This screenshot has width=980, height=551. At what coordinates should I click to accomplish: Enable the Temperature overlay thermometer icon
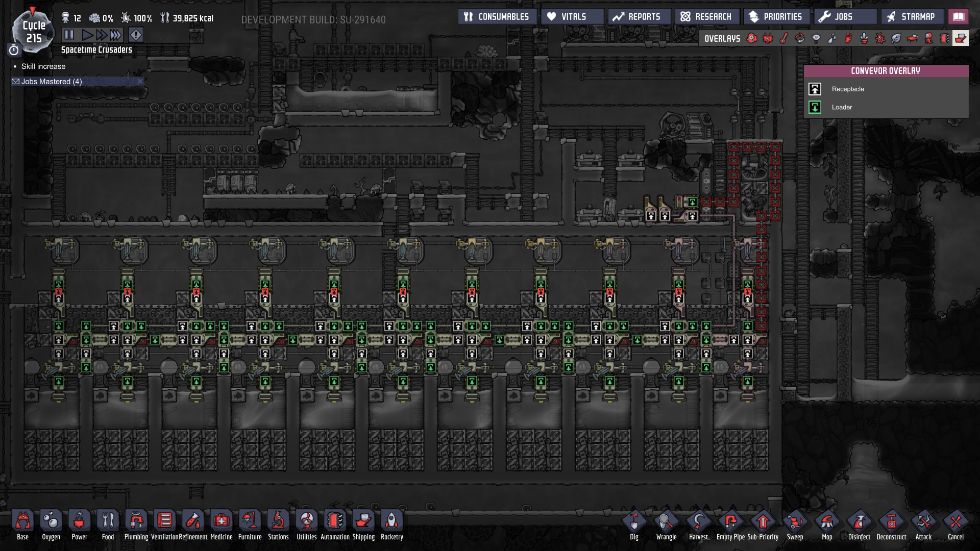click(784, 38)
